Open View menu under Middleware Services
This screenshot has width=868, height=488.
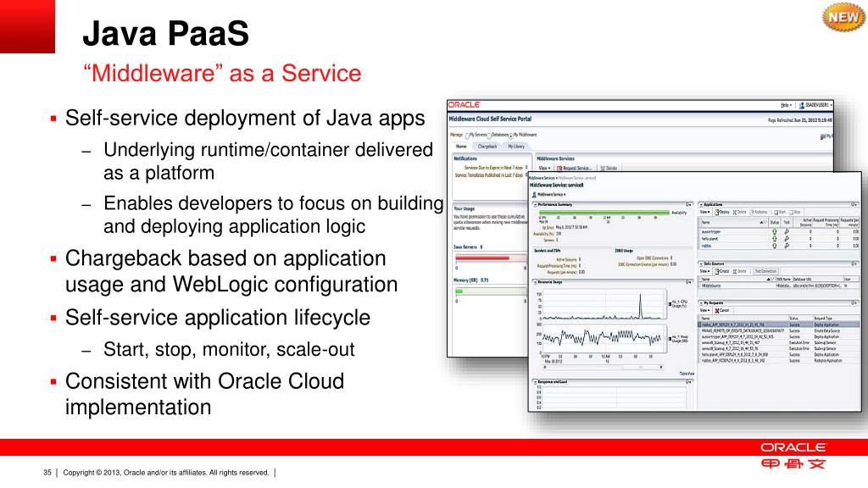[x=544, y=169]
